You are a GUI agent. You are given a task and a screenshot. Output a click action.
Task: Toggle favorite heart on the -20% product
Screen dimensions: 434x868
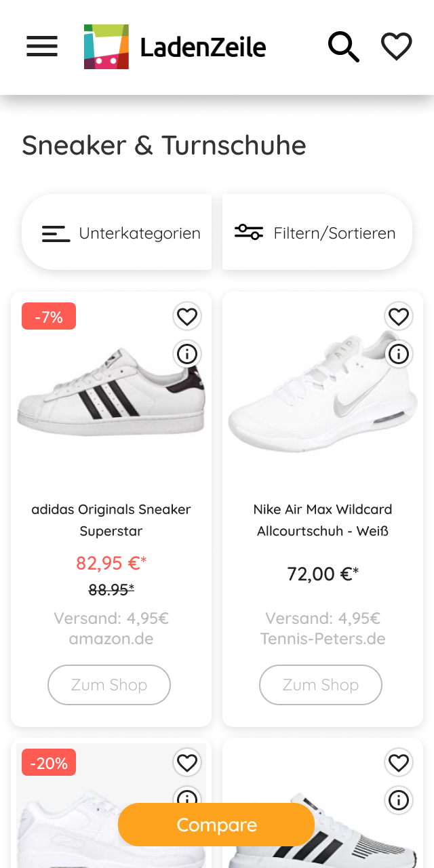pyautogui.click(x=187, y=763)
